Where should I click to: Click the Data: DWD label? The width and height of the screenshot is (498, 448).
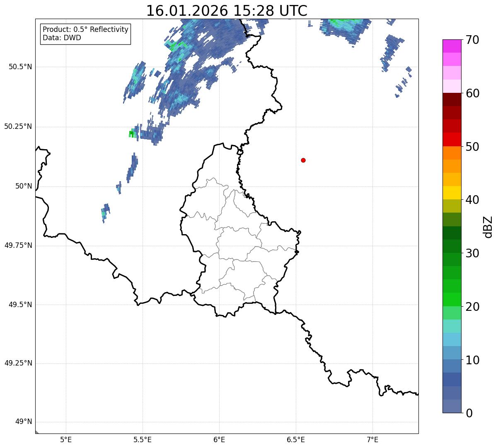coord(62,38)
